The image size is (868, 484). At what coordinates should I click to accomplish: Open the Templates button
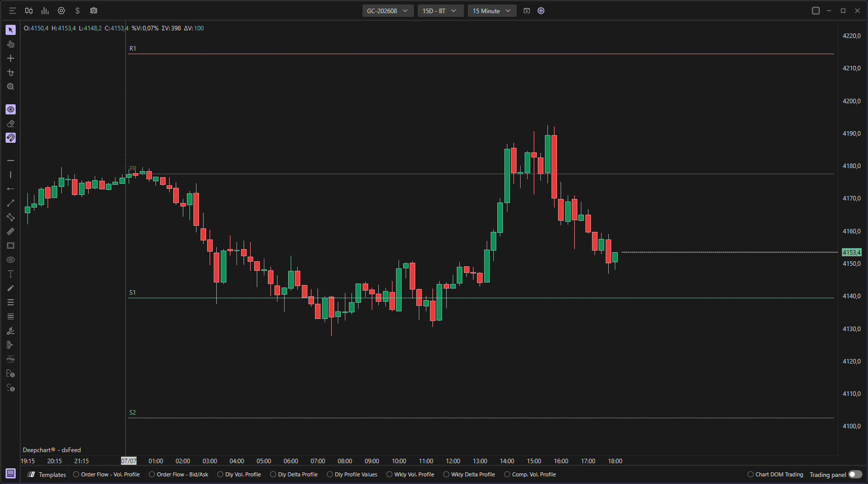[x=47, y=474]
